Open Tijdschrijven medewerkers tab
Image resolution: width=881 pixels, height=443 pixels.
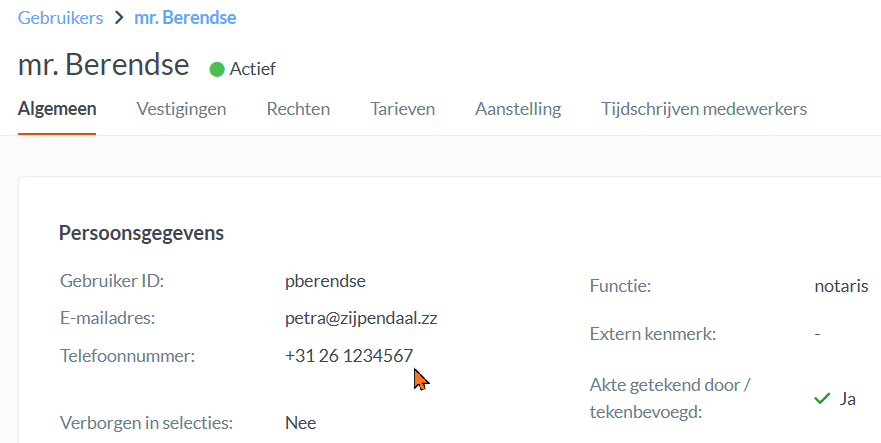point(704,109)
